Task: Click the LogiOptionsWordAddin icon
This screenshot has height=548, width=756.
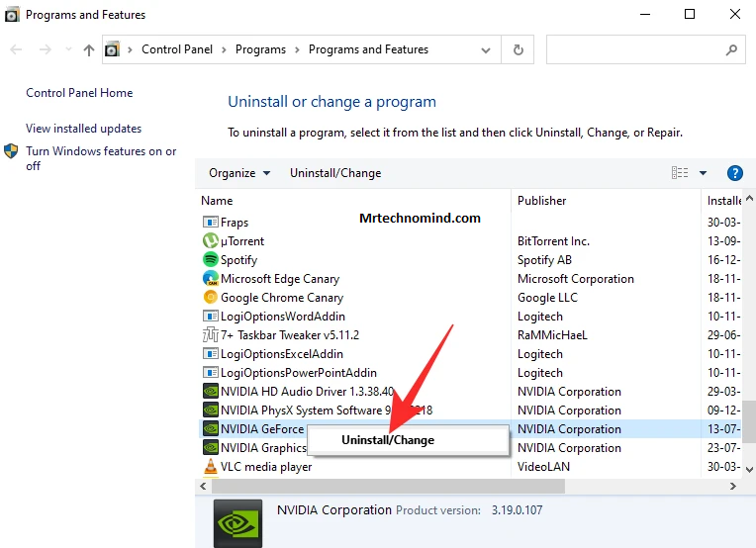Action: coord(210,317)
